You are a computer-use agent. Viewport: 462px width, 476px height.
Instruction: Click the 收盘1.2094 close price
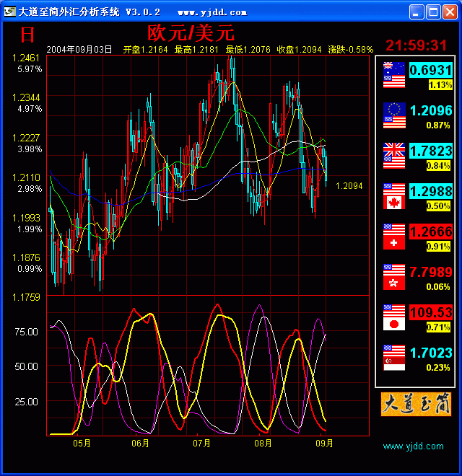click(299, 50)
